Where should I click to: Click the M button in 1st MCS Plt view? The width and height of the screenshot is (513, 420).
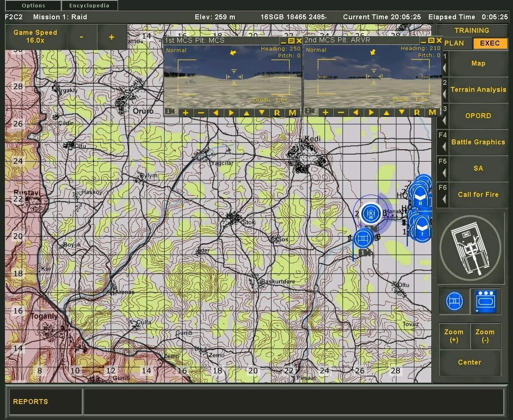pos(292,113)
